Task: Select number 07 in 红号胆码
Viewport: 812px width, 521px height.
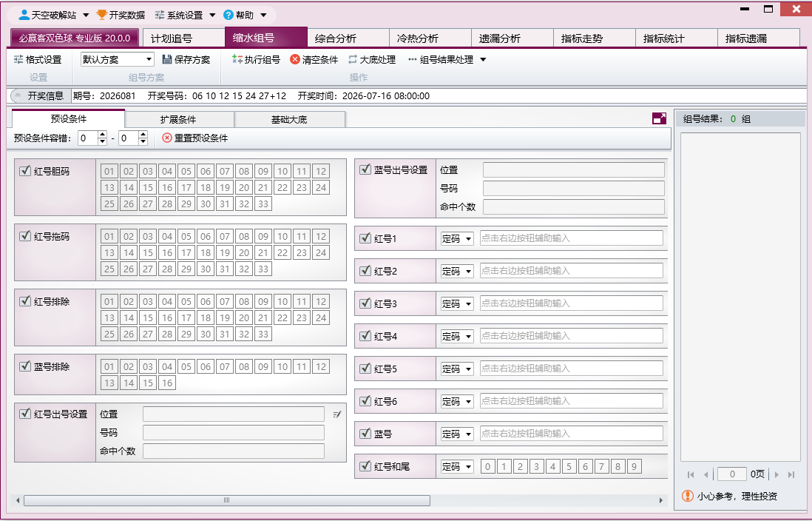Action: click(225, 171)
